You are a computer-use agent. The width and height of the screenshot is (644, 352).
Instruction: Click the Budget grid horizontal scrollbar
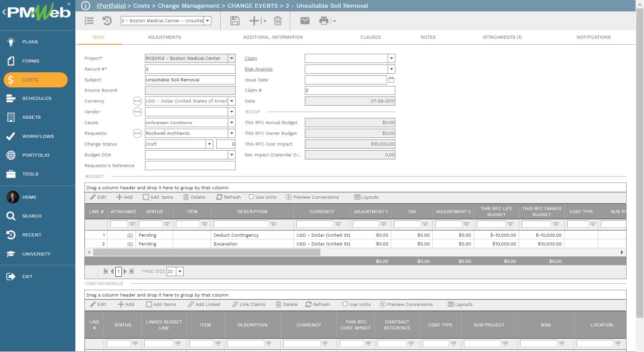[x=207, y=252]
